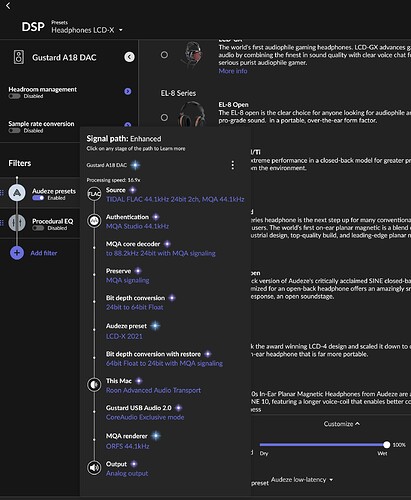Open the LCD-GX More info link
411x500 pixels.
(233, 71)
